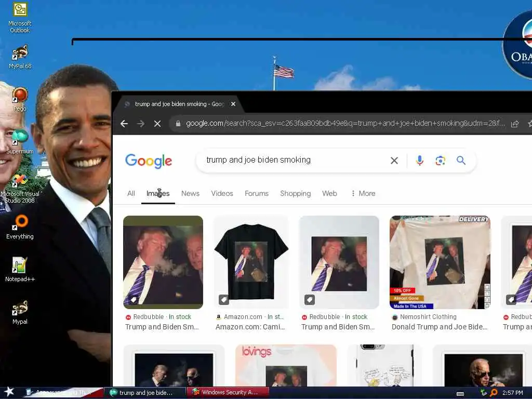Click the Amazon.com In stock source label

pos(250,317)
